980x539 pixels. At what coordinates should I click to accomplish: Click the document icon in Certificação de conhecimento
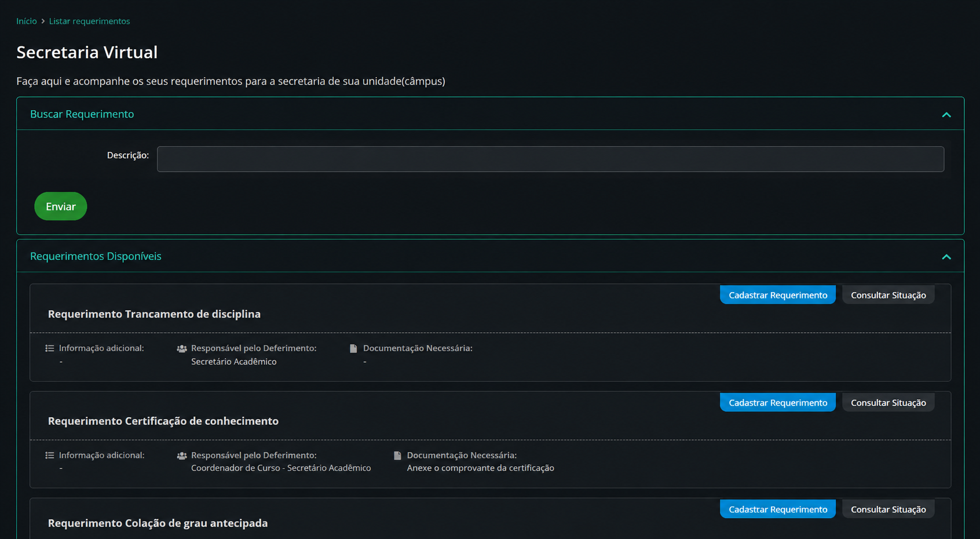point(397,456)
